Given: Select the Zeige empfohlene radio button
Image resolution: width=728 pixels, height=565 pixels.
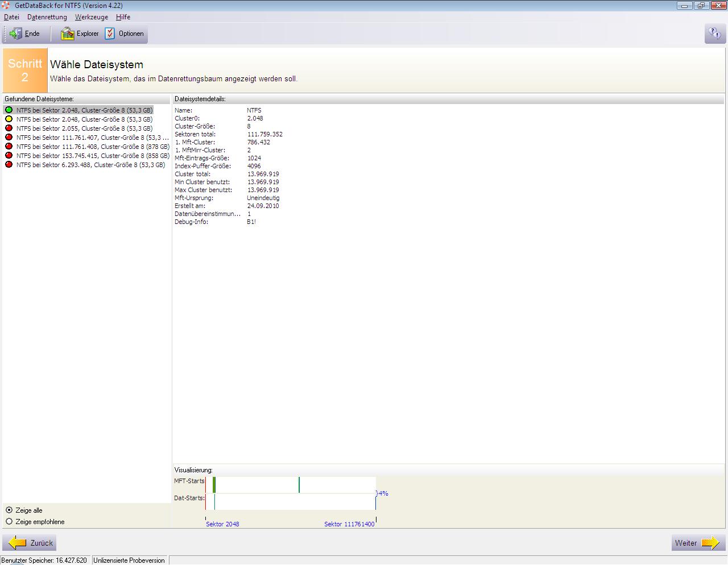Looking at the screenshot, I should pyautogui.click(x=9, y=521).
